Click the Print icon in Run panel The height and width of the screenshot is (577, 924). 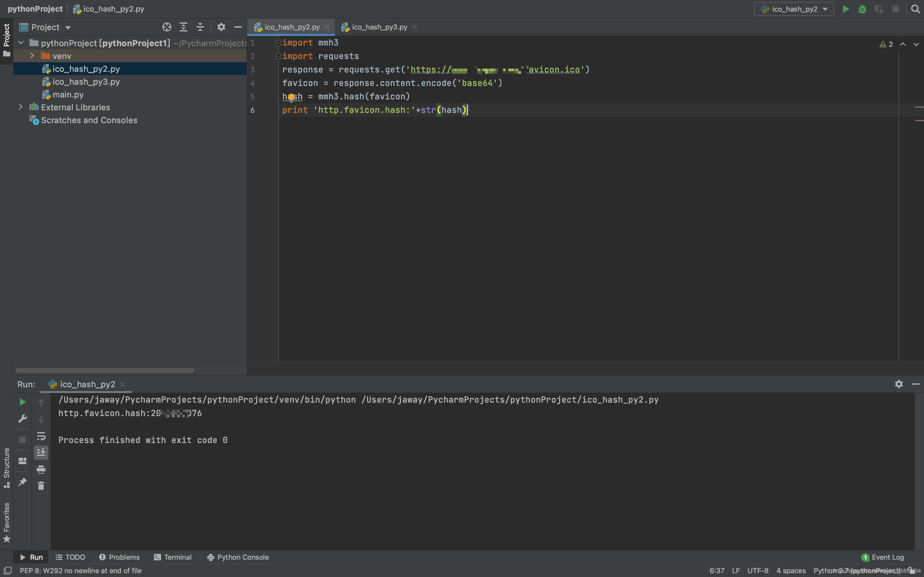coord(41,469)
